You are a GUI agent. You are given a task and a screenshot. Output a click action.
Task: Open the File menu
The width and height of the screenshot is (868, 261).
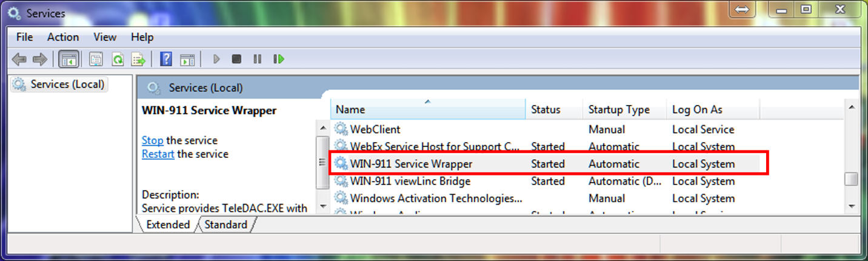coord(24,37)
